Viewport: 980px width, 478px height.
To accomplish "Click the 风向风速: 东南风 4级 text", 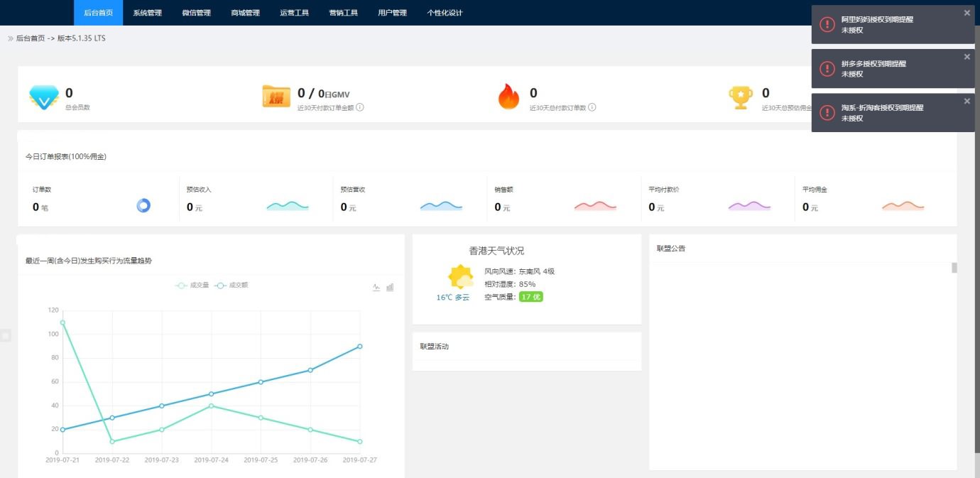I will pyautogui.click(x=519, y=271).
